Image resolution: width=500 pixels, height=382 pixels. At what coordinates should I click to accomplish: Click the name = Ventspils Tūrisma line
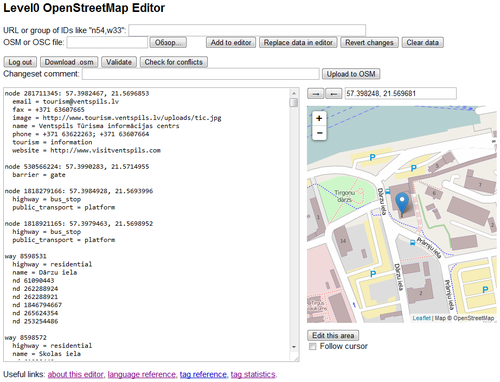96,126
